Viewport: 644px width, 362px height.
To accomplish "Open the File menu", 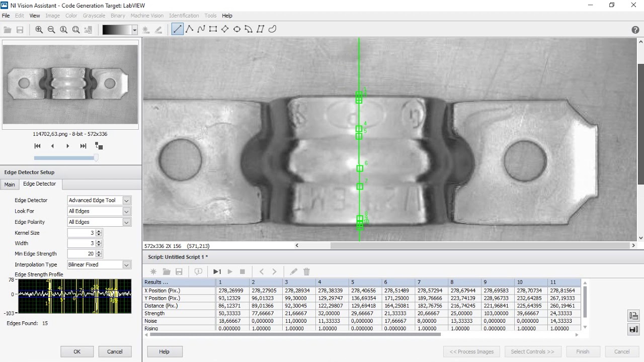I will click(6, 16).
